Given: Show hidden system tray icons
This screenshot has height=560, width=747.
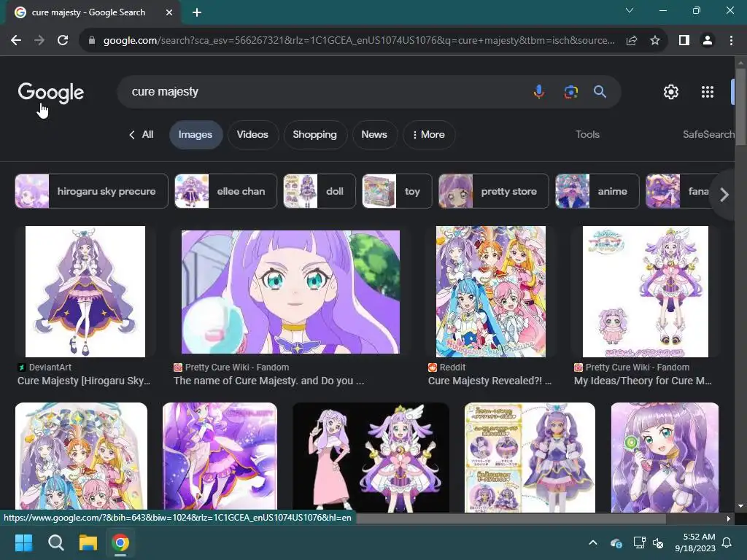Looking at the screenshot, I should click(x=593, y=542).
